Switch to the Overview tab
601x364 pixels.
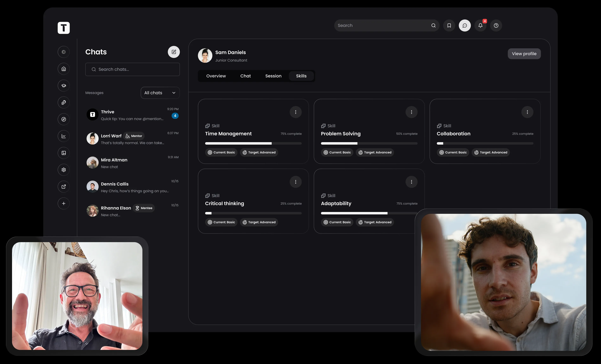[x=216, y=76]
